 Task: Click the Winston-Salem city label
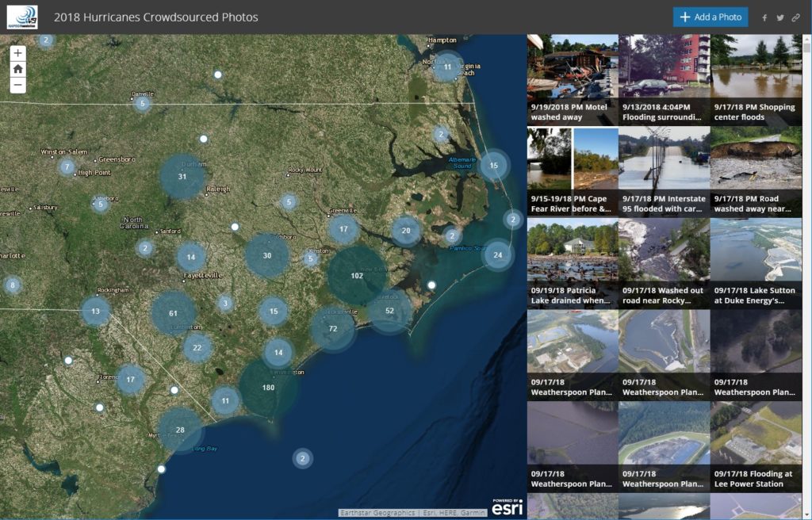64,151
